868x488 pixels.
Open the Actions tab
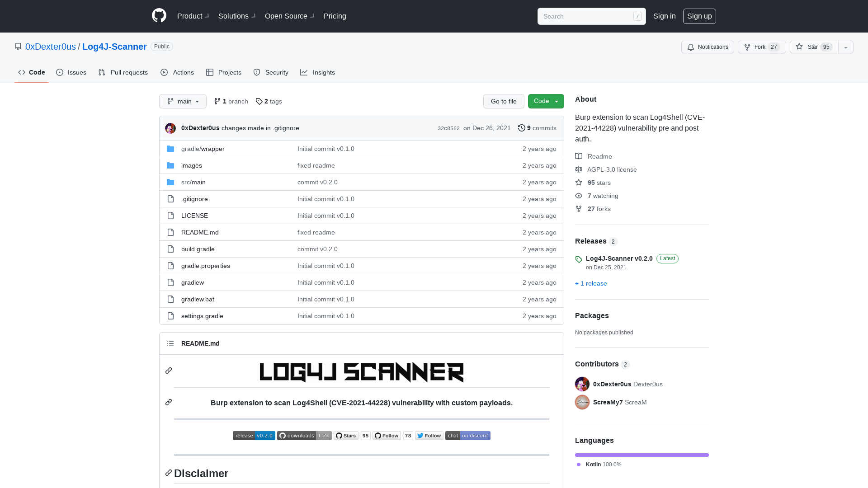(x=177, y=72)
